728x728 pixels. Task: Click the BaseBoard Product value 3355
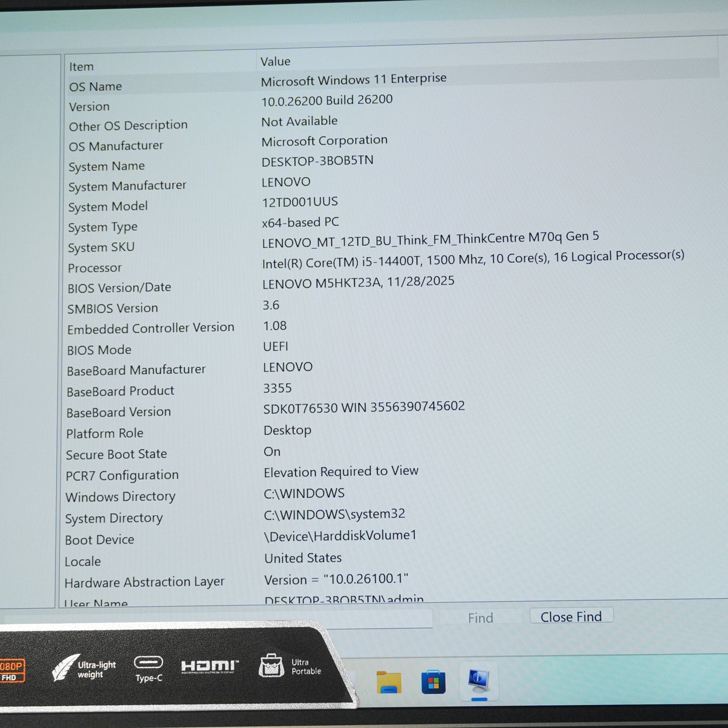tap(277, 388)
